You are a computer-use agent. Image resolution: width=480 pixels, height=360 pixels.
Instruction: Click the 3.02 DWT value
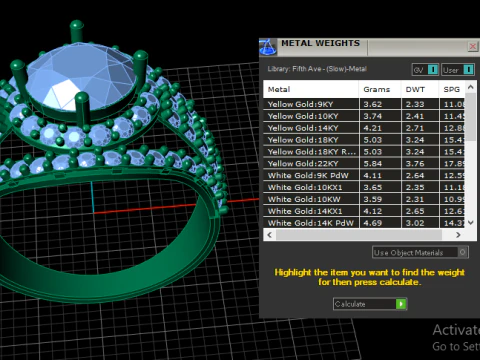tap(415, 223)
